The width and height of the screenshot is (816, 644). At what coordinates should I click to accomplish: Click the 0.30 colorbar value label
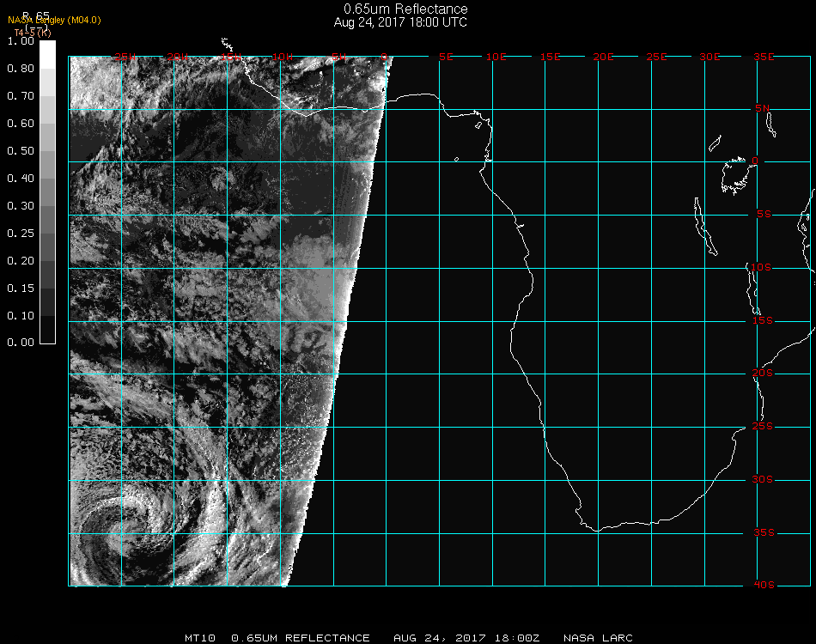point(21,207)
